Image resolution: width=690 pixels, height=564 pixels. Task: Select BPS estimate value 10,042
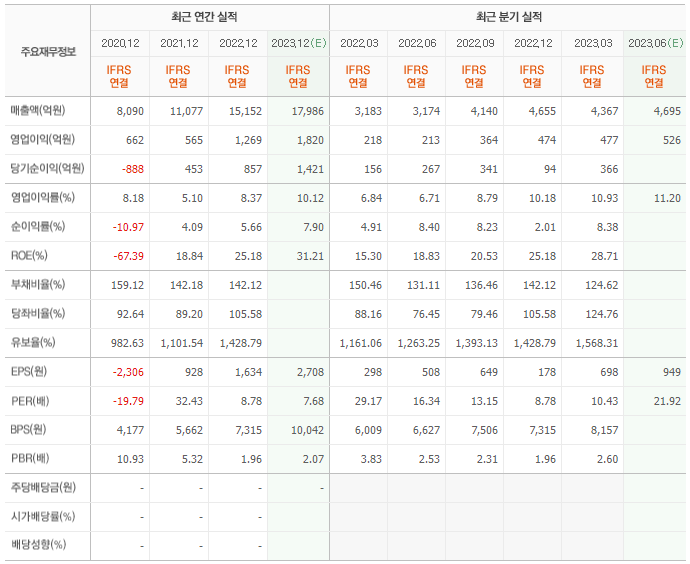coord(308,431)
